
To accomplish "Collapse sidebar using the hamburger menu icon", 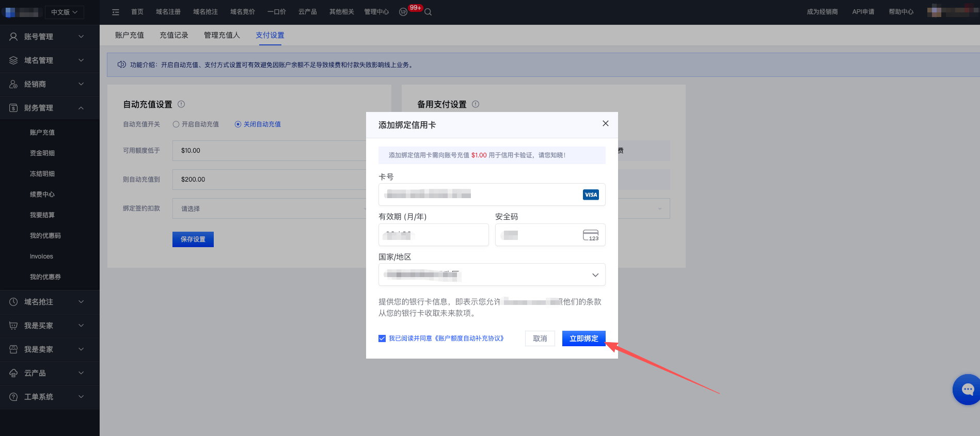I will click(x=116, y=12).
